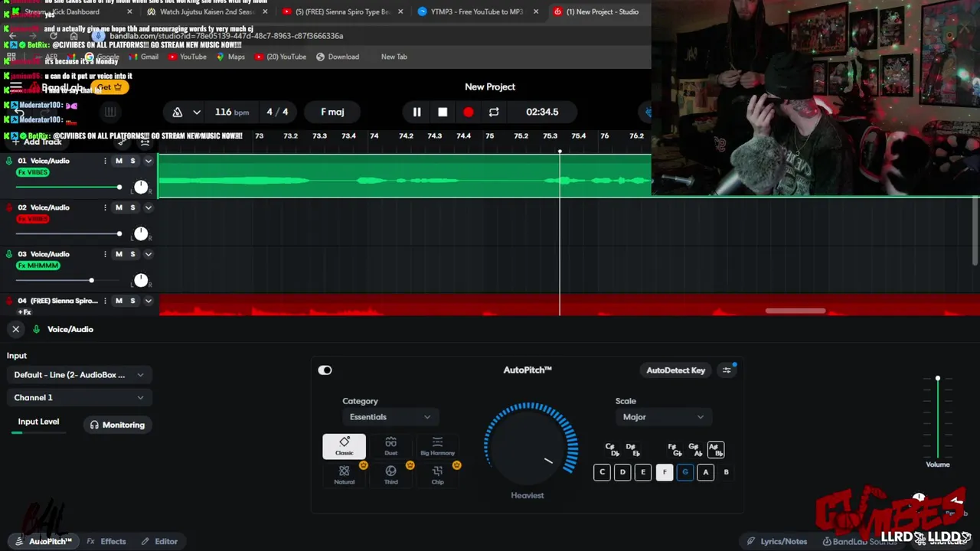This screenshot has height=551, width=980.
Task: Mute track 01 Voice/Audio
Action: tap(119, 161)
